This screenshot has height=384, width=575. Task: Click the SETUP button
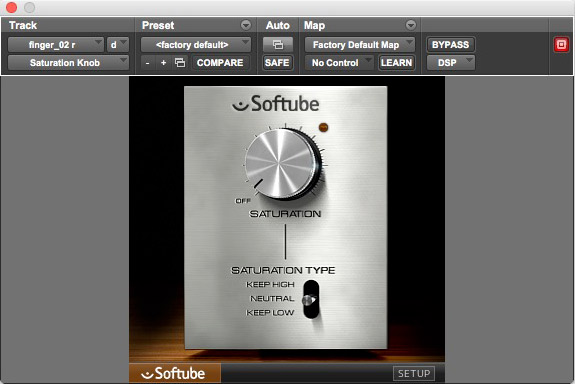point(414,373)
